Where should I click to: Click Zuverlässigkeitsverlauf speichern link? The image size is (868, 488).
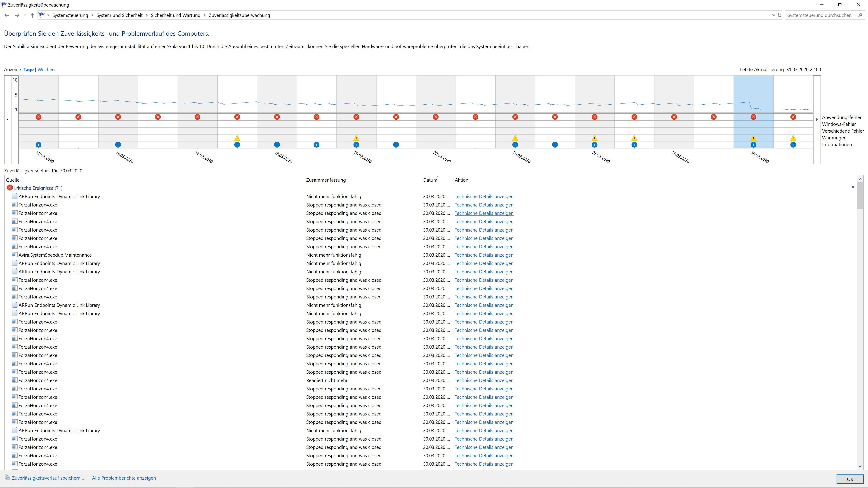(x=47, y=478)
